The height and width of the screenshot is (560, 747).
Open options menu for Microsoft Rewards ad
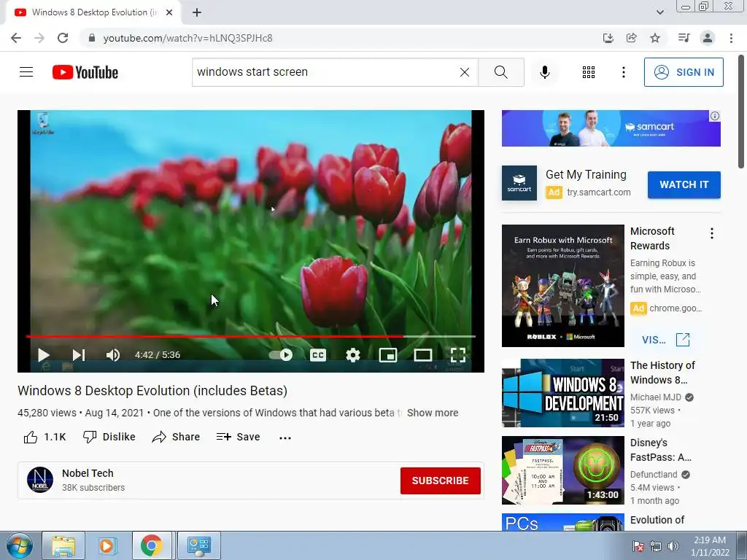pos(712,233)
